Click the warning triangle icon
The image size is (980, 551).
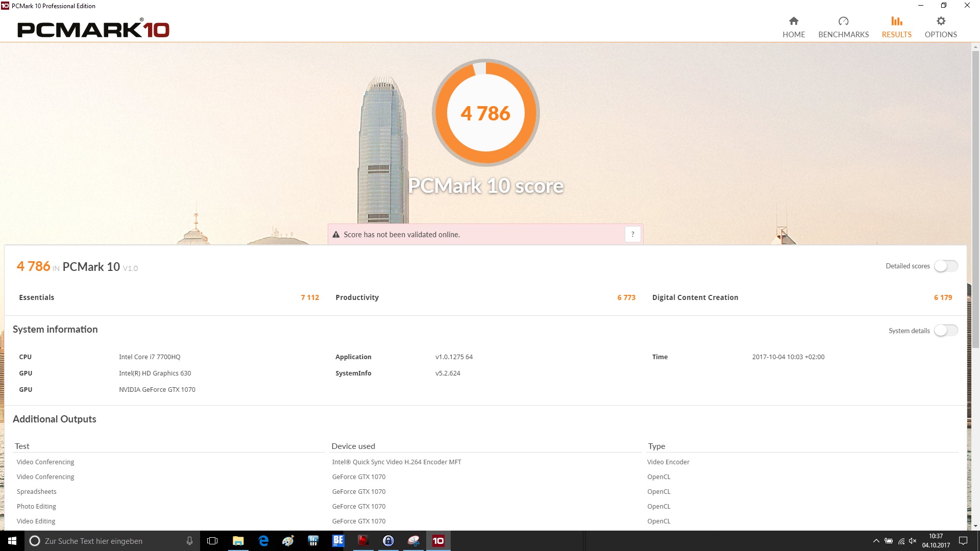click(336, 235)
